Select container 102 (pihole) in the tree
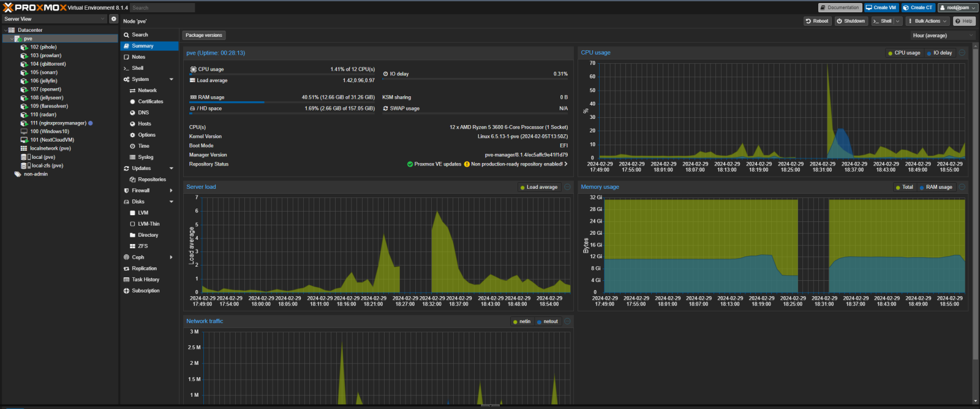 click(43, 47)
